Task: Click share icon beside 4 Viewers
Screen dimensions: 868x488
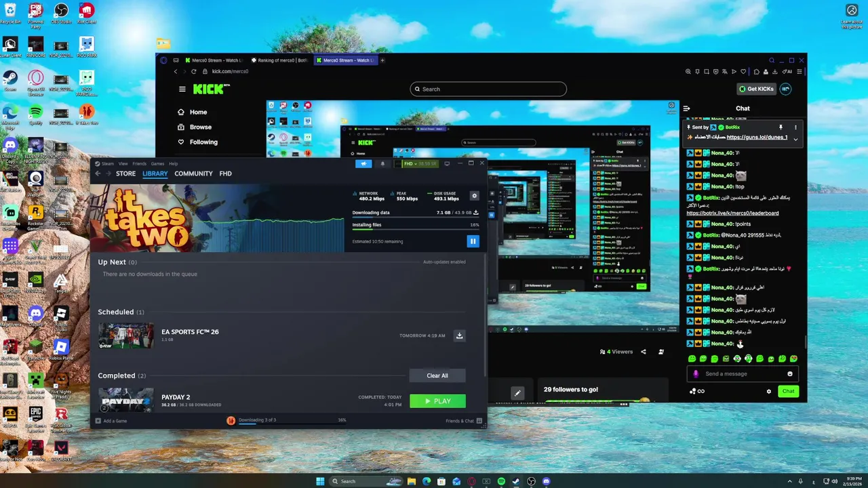Action: point(643,352)
